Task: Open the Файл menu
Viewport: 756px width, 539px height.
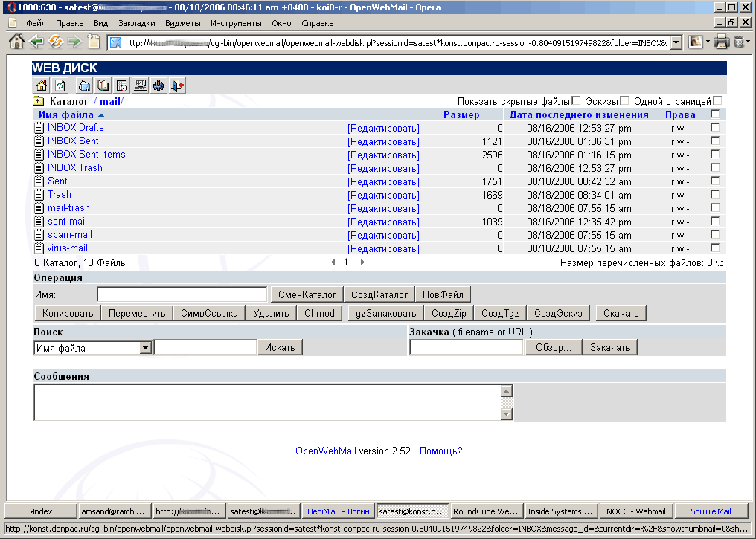Action: tap(36, 23)
